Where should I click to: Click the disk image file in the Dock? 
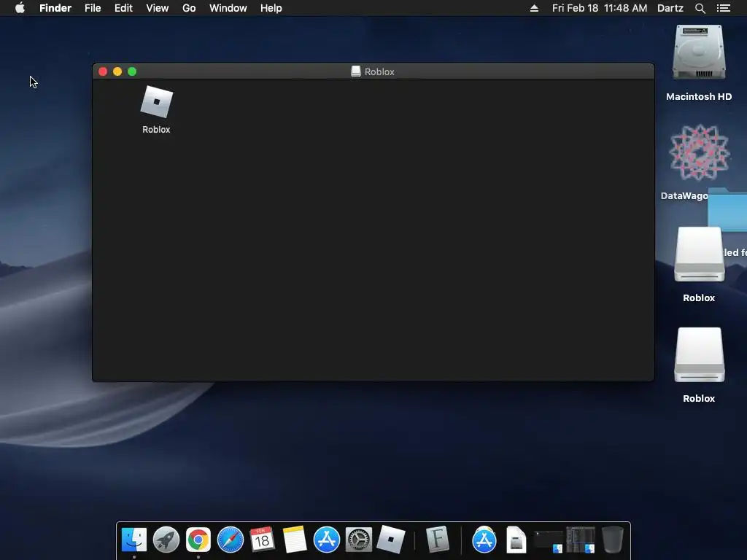(x=516, y=540)
